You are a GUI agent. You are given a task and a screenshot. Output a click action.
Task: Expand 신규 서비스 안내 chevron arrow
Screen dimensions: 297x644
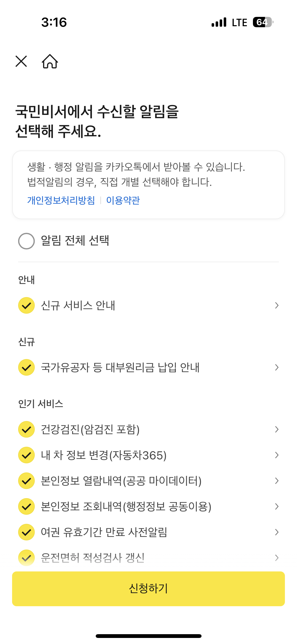click(277, 305)
